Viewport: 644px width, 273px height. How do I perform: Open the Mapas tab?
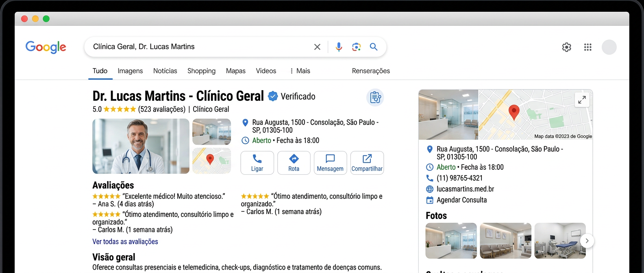(x=236, y=71)
